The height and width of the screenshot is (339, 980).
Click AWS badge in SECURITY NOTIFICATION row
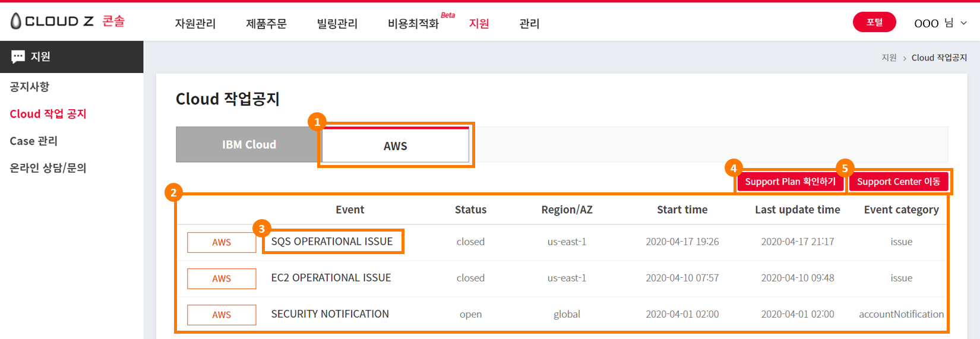(222, 315)
